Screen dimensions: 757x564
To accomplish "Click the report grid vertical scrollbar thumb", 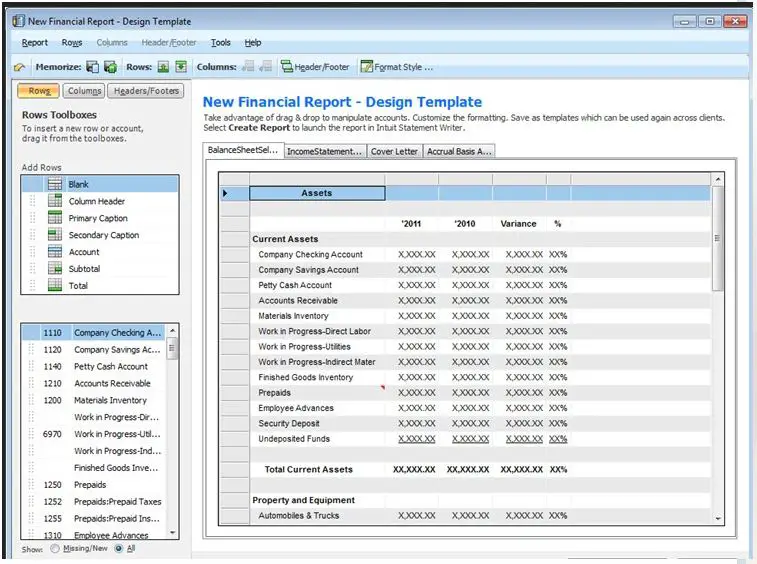I will pyautogui.click(x=718, y=239).
